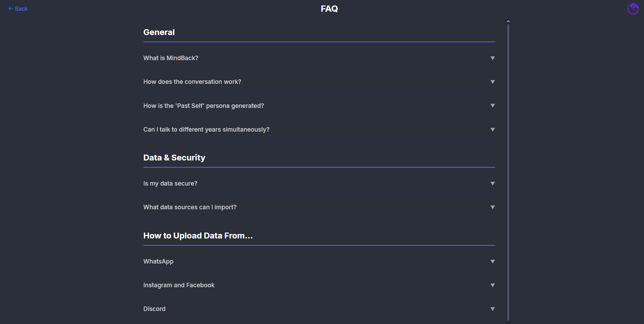644x324 pixels.
Task: Select the 'Instagram and Facebook' entry
Action: tap(179, 285)
